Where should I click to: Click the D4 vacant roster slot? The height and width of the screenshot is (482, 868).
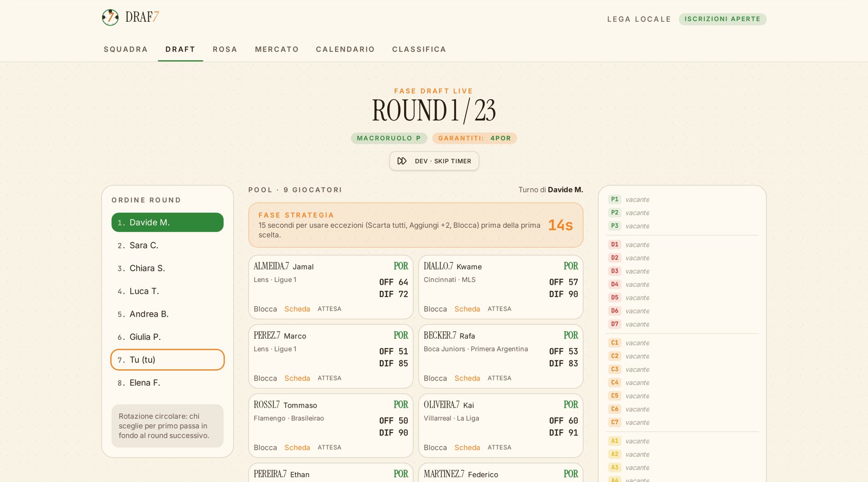[682, 285]
